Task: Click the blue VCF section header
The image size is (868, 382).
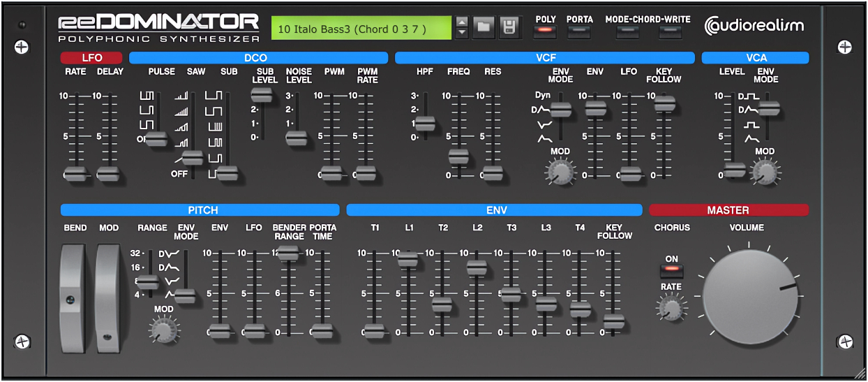Action: click(545, 58)
